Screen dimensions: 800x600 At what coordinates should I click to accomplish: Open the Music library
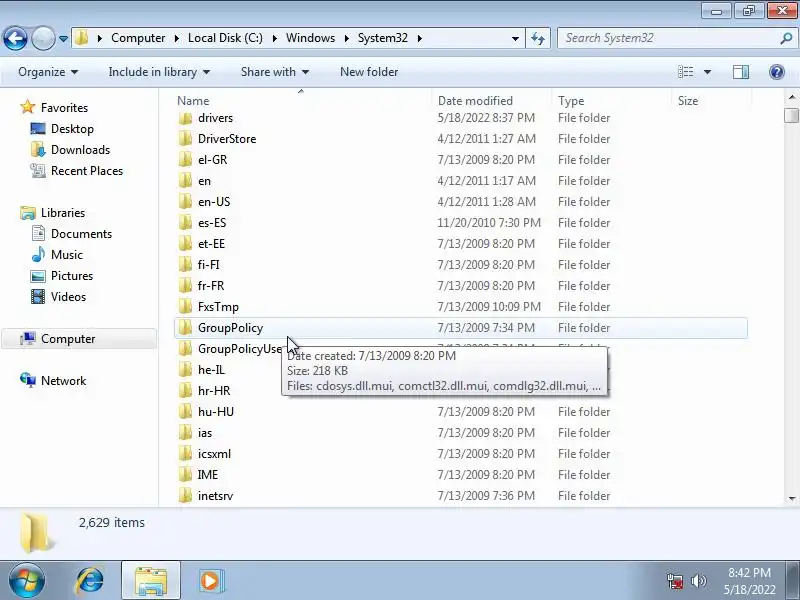[66, 255]
